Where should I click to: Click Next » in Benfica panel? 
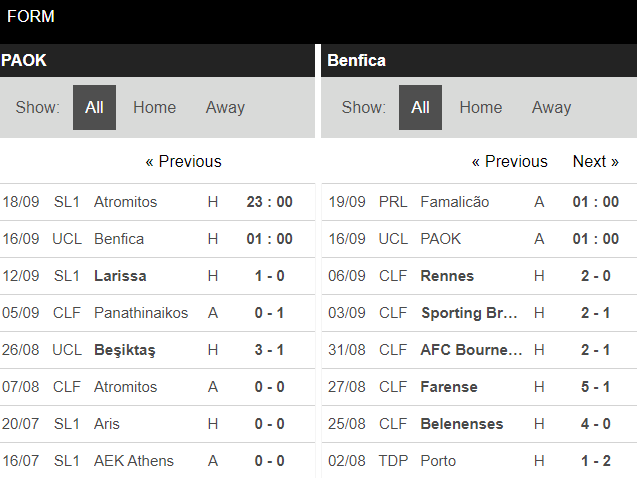(595, 162)
